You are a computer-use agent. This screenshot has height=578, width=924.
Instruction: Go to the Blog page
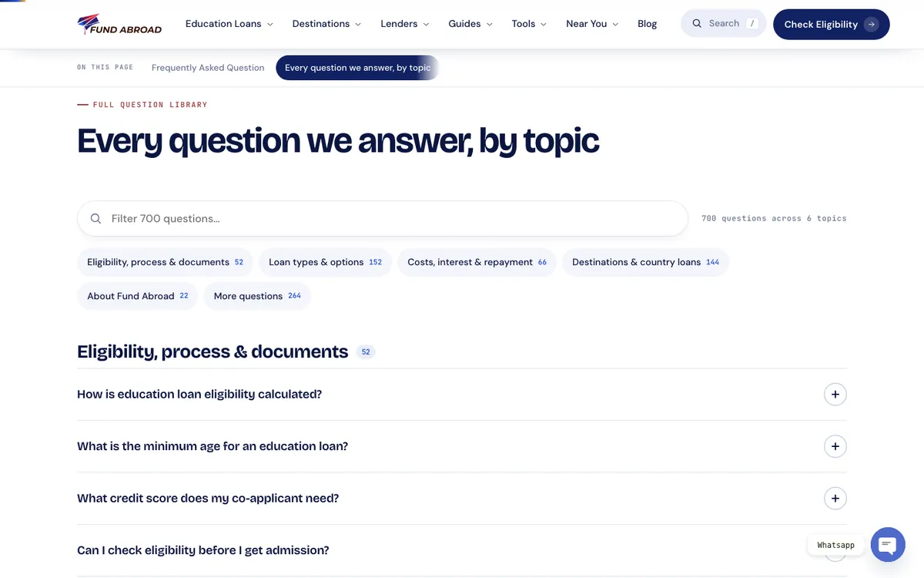coord(648,24)
